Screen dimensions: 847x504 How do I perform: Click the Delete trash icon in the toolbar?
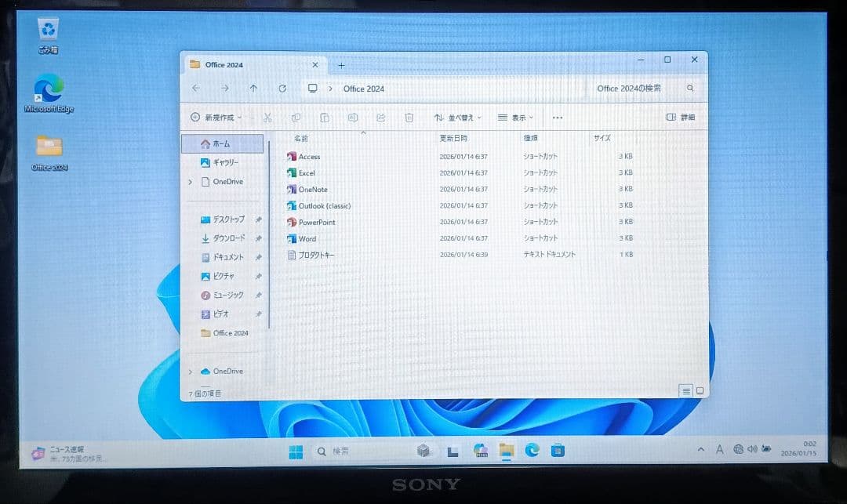[x=409, y=117]
